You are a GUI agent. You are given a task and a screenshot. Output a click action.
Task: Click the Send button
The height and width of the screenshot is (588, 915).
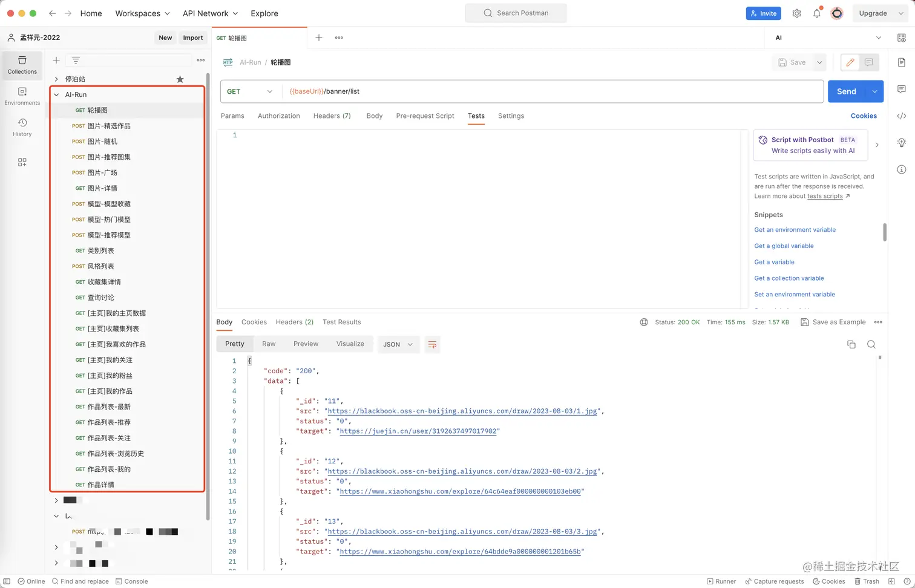coord(847,91)
